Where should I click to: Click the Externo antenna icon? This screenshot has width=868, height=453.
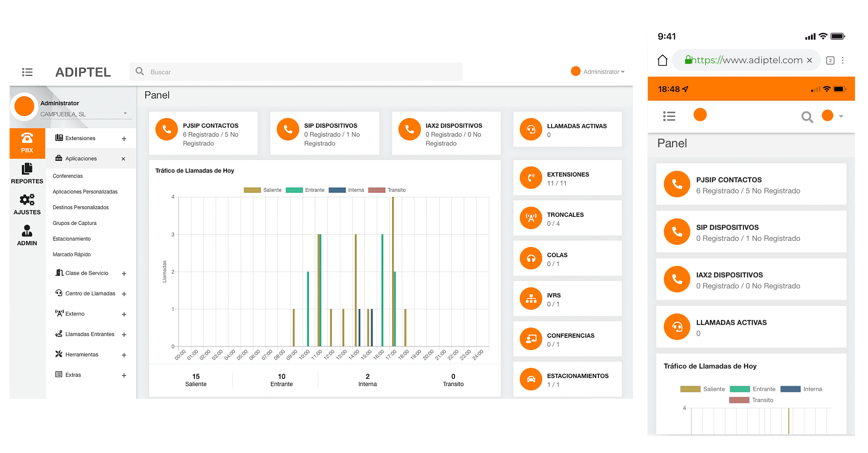click(59, 313)
